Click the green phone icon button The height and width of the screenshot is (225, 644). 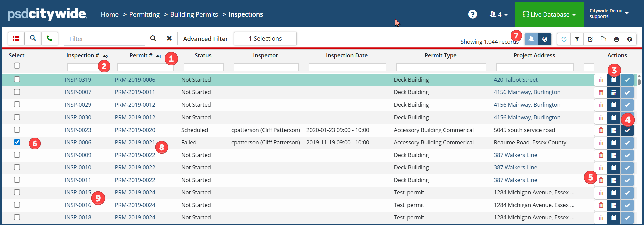49,39
